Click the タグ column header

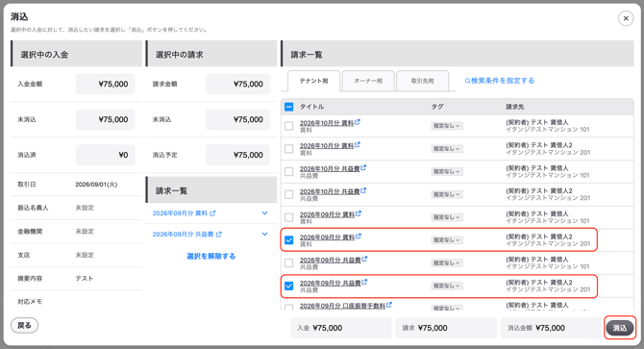[x=437, y=107]
